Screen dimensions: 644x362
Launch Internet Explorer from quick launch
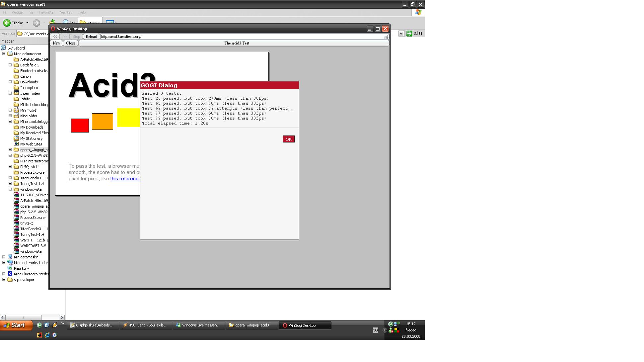[47, 335]
